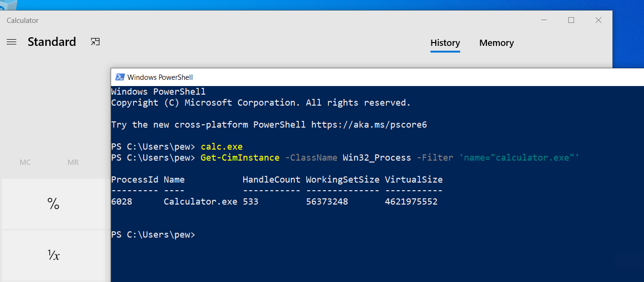Click the https://aka.ms/pscore6 URL text
This screenshot has width=644, height=282.
click(369, 125)
